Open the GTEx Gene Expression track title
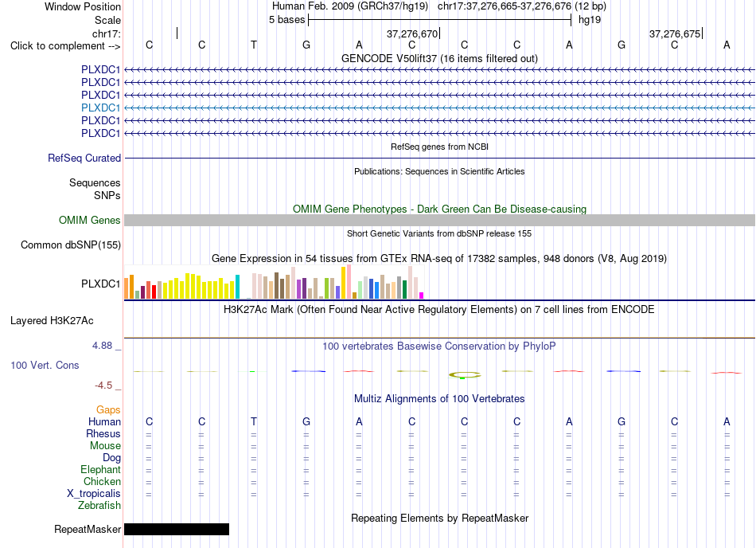Viewport: 756px width, 548px height. 439,259
